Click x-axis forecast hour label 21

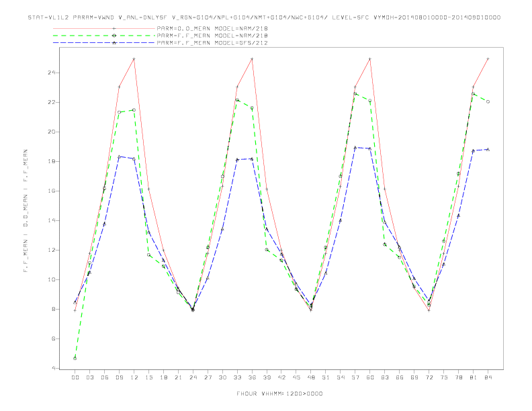pos(178,377)
